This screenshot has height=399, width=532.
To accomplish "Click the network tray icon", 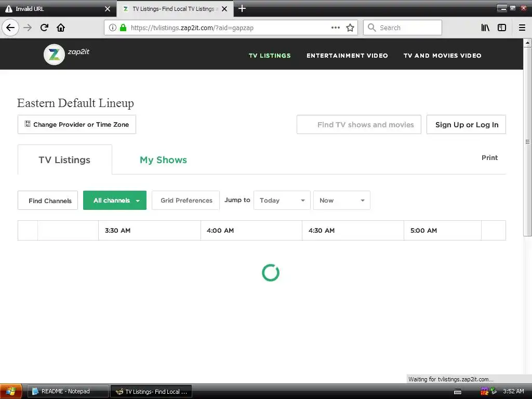I will click(494, 391).
